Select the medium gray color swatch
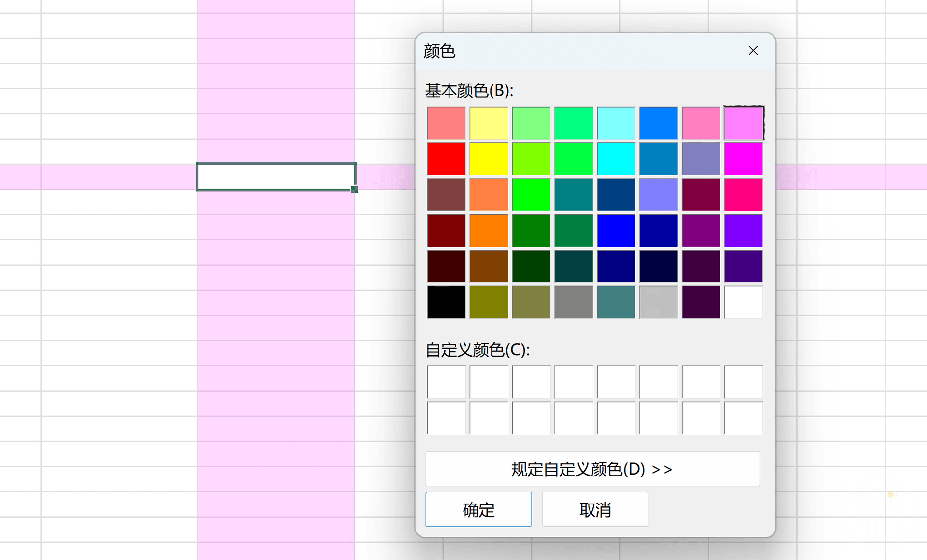Image resolution: width=927 pixels, height=560 pixels. [574, 302]
